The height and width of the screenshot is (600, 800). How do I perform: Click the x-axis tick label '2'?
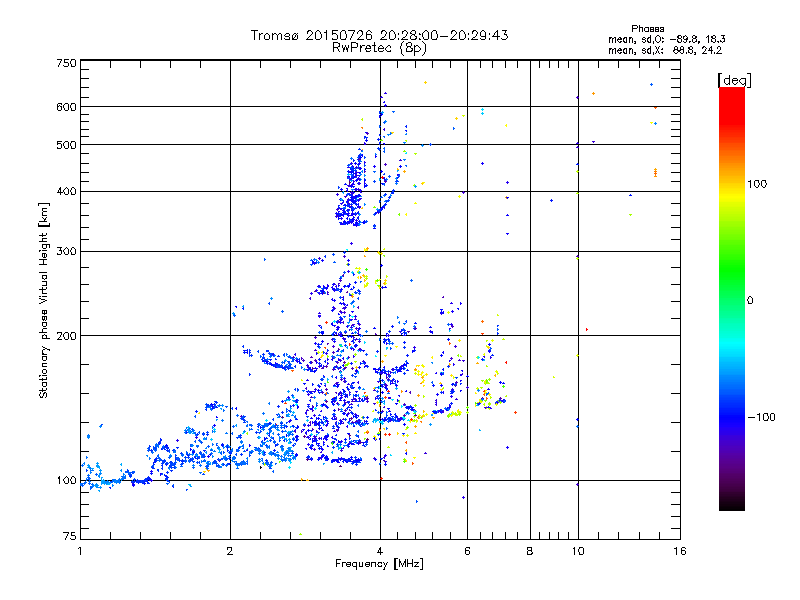tap(230, 551)
